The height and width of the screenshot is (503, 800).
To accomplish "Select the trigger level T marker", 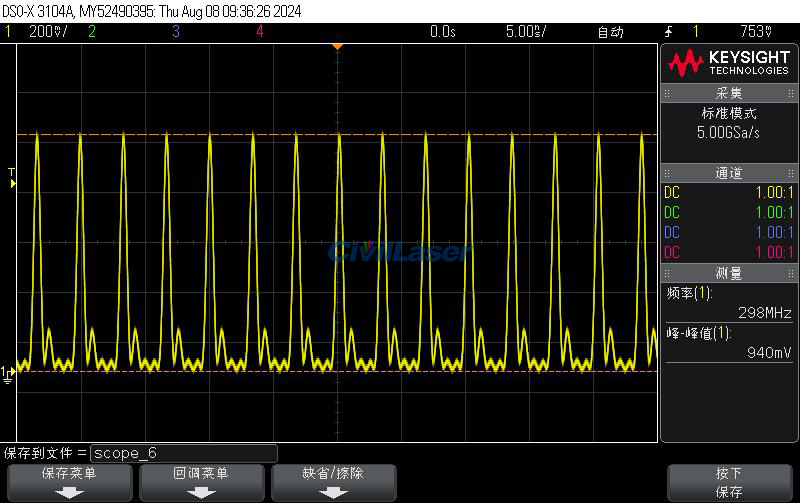I will (x=12, y=178).
